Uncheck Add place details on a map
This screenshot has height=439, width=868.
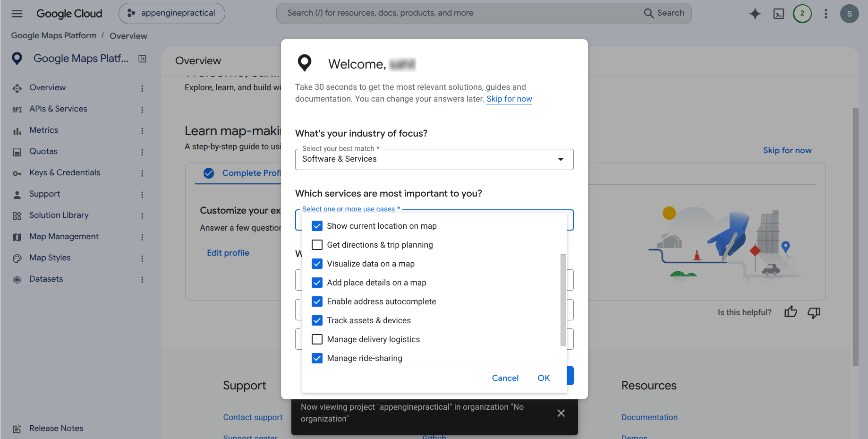pos(317,283)
